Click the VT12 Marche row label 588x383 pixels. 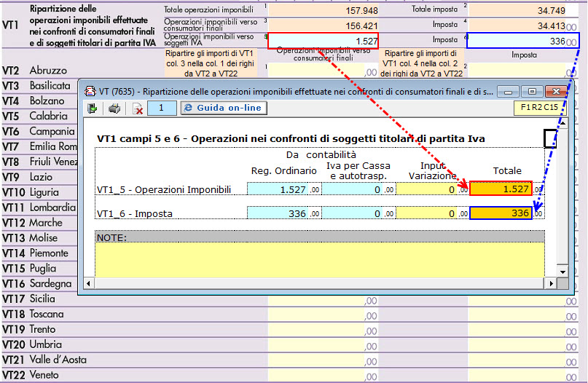pos(32,223)
